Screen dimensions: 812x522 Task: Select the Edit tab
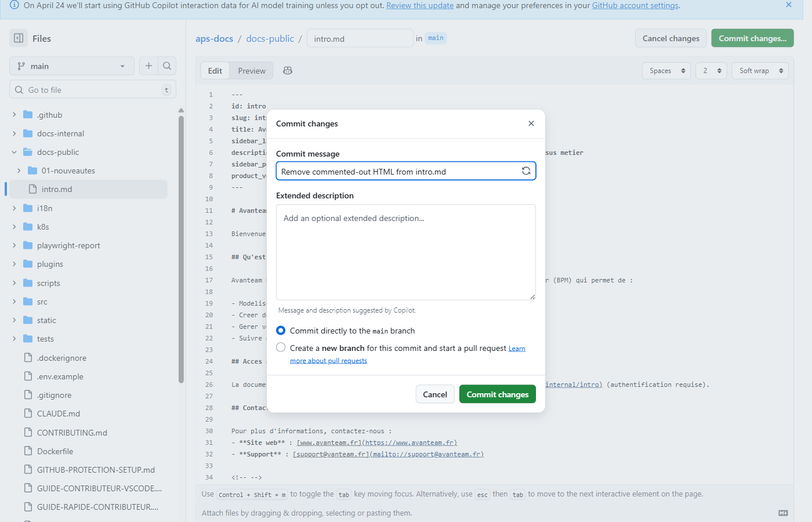point(215,70)
